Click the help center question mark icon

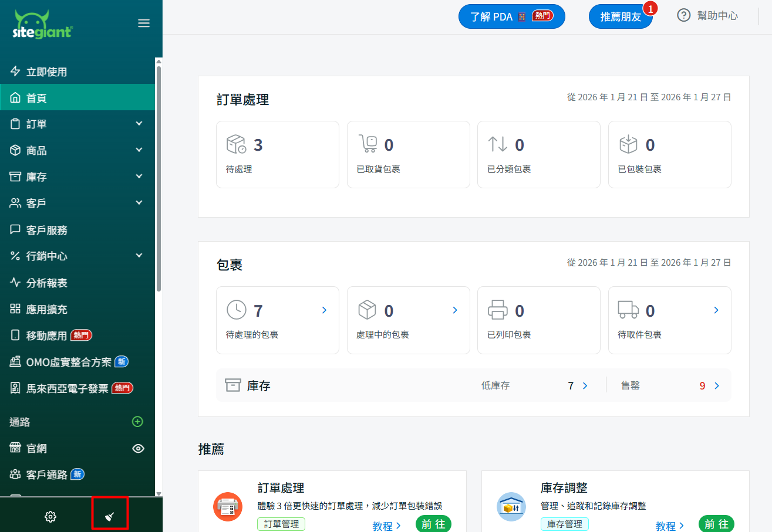pos(683,16)
